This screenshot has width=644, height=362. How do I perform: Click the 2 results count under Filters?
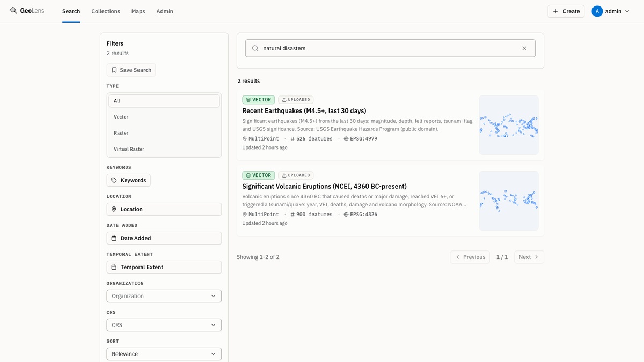[x=118, y=53]
